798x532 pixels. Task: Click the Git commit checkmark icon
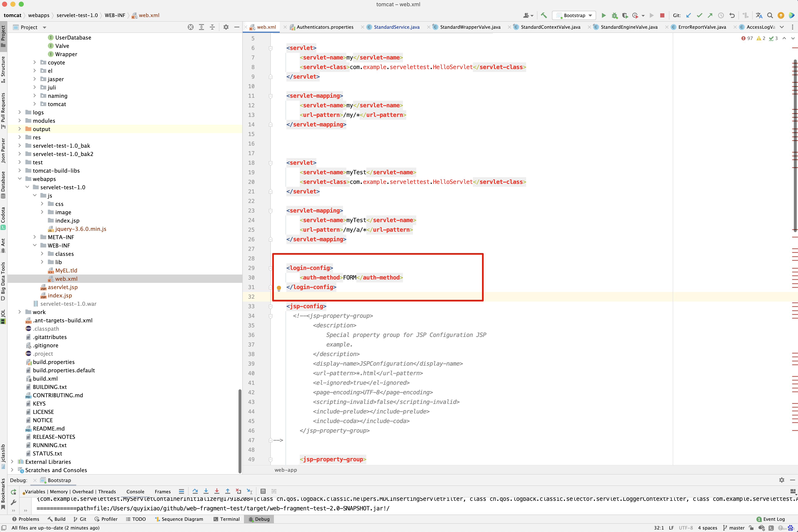tap(699, 15)
